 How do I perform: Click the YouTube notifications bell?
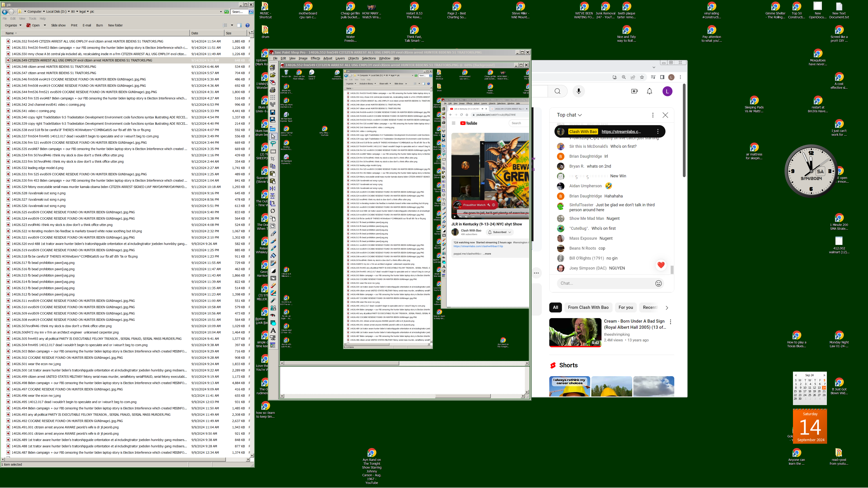pos(649,91)
